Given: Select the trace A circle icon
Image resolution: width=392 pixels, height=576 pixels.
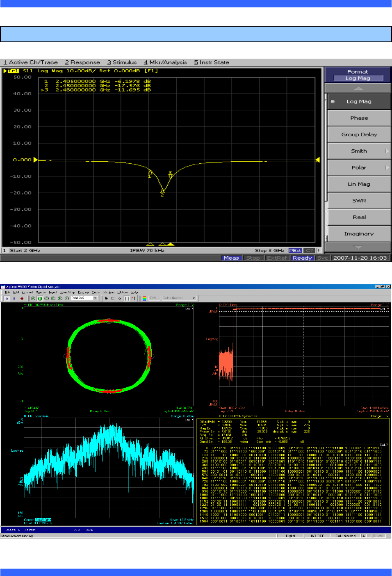Looking at the screenshot, I should tap(33, 298).
